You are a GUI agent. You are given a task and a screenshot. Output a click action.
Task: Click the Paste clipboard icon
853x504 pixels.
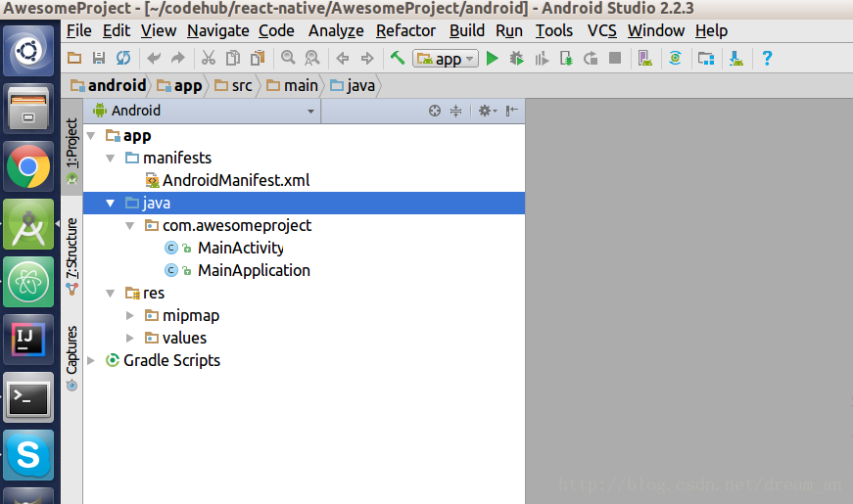[258, 58]
